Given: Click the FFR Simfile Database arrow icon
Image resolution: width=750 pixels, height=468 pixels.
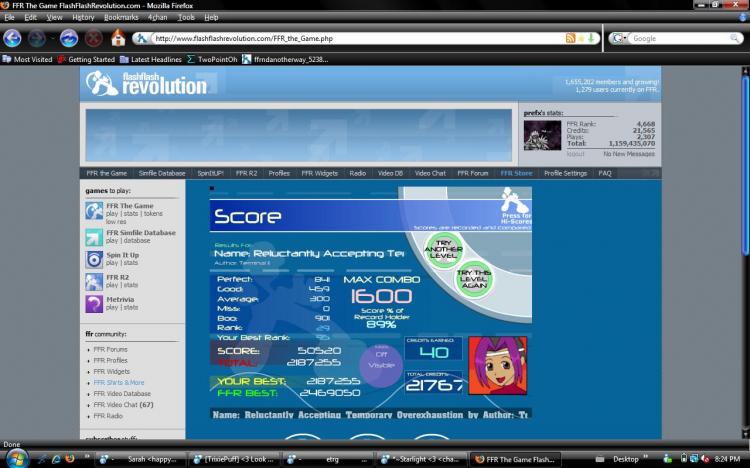Looking at the screenshot, I should (94, 237).
